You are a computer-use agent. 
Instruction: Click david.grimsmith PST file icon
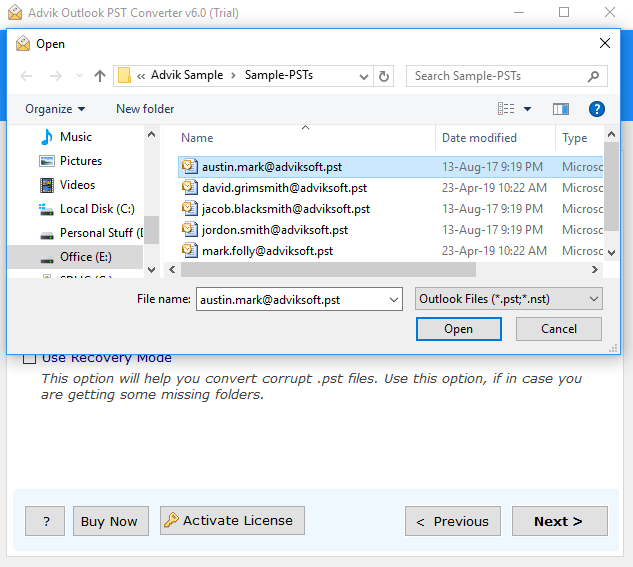(x=189, y=187)
